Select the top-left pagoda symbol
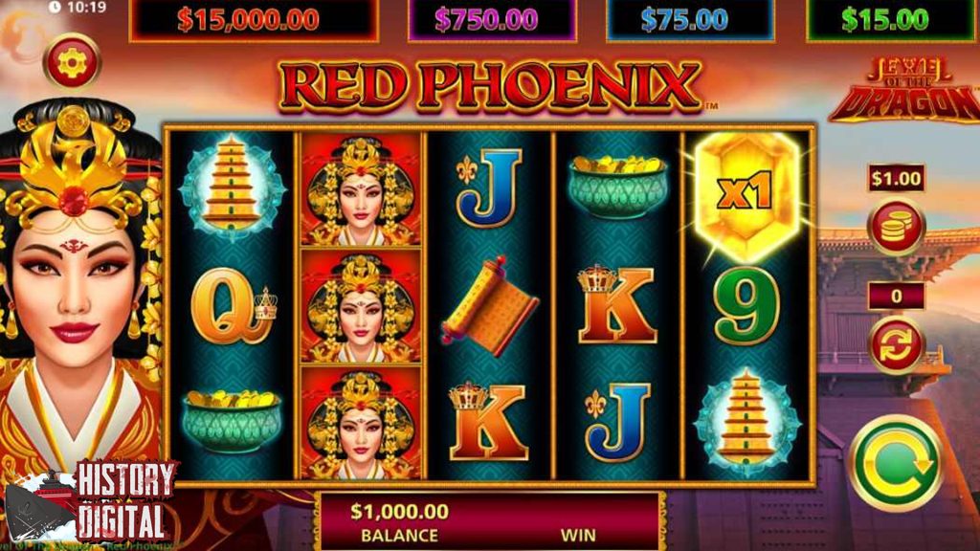Screen dimensions: 980x551 point(232,187)
